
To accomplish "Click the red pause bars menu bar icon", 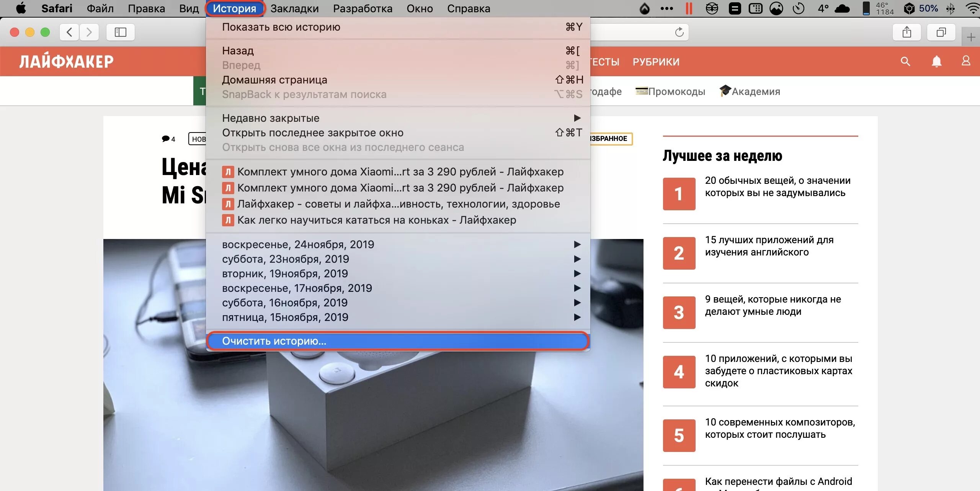I will (x=689, y=8).
